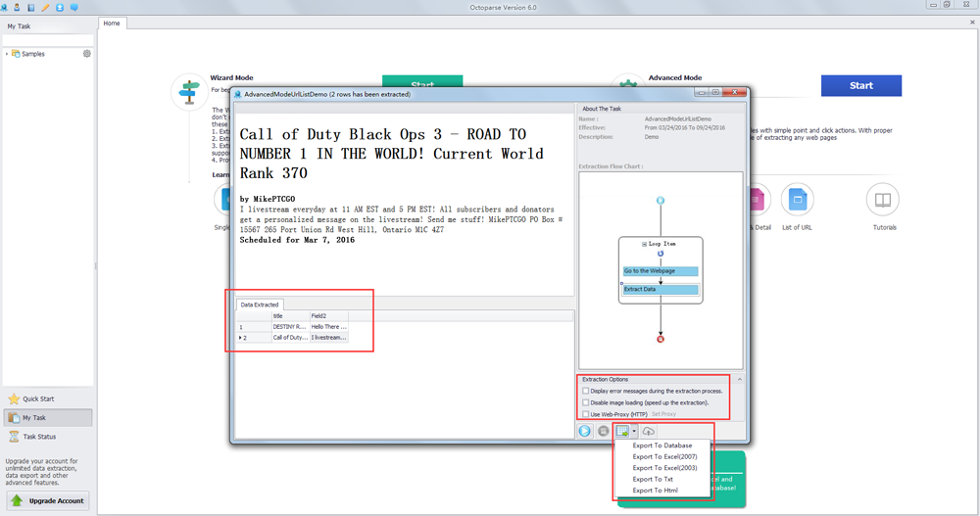Image resolution: width=980 pixels, height=516 pixels.
Task: Expand the Samples folder tree
Action: click(7, 54)
